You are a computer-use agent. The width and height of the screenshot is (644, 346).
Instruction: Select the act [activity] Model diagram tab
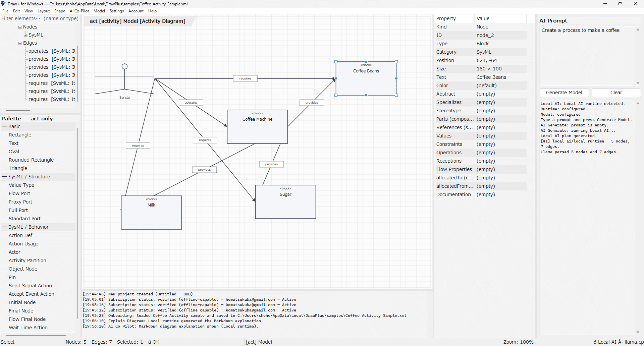coord(138,21)
